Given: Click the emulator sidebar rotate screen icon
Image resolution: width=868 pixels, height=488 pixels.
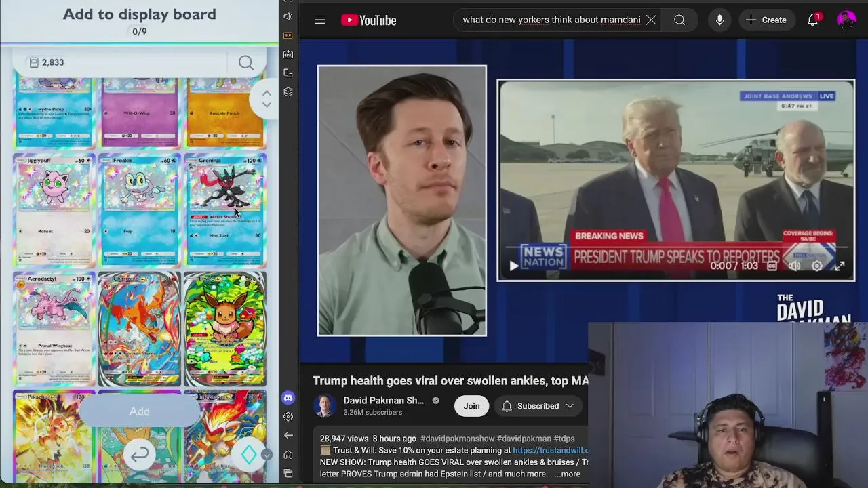Looking at the screenshot, I should 288,73.
